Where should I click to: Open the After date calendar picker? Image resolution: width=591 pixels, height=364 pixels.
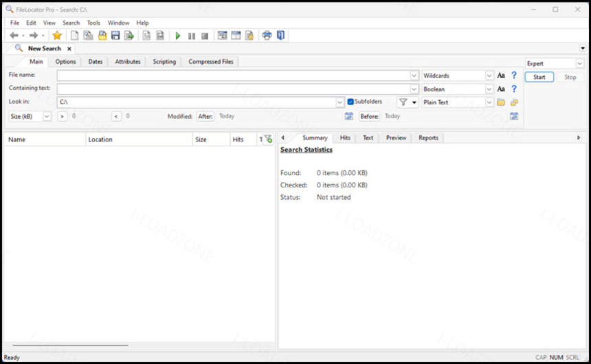coord(349,116)
